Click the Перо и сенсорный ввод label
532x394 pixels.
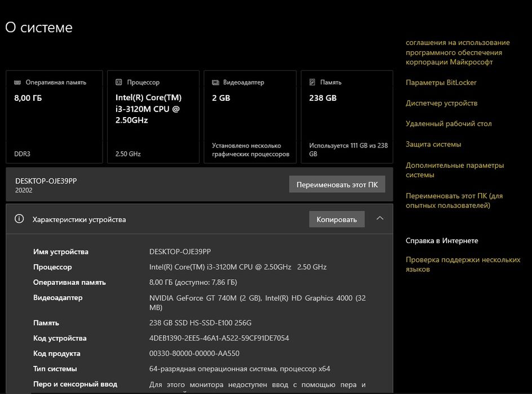click(x=76, y=384)
